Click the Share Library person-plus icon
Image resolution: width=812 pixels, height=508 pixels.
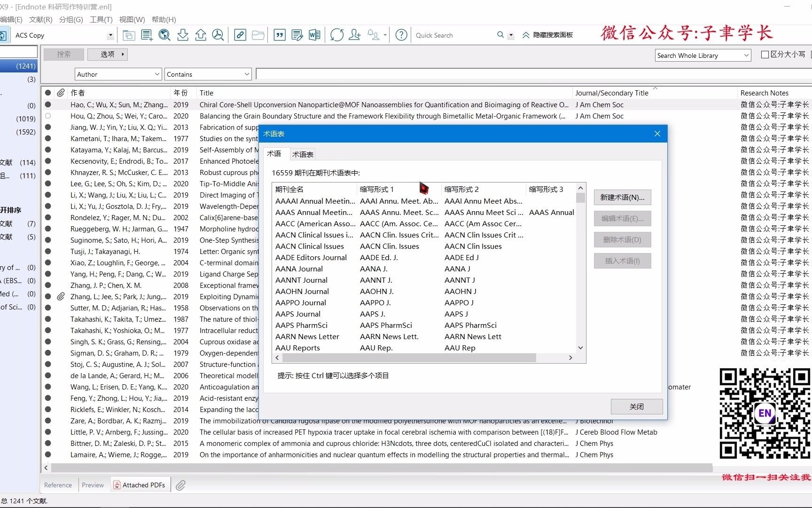[x=355, y=35]
